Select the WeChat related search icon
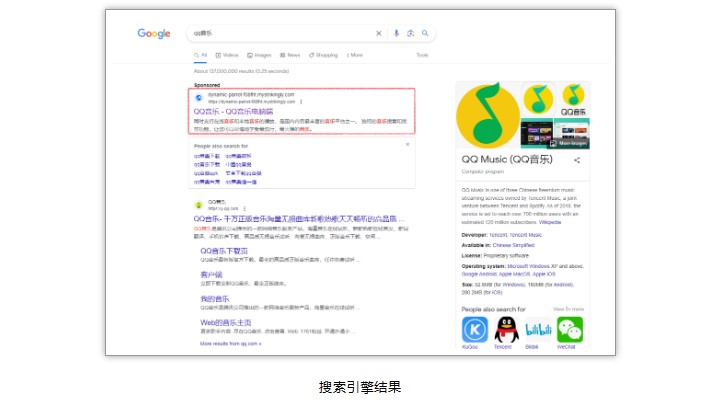This screenshot has width=701, height=414. pos(570,329)
